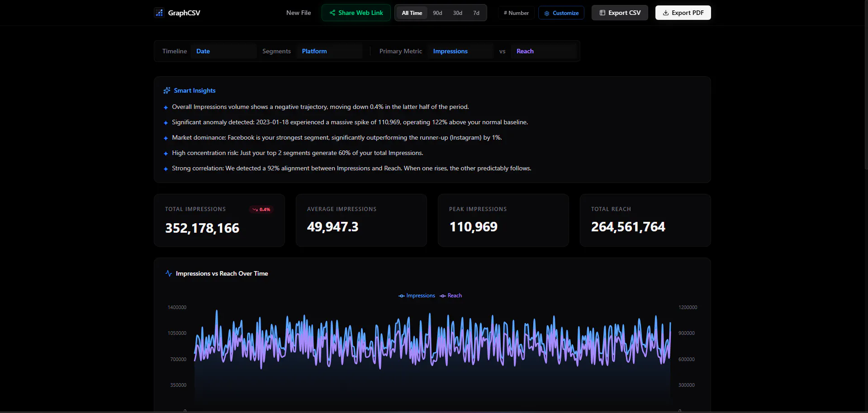The image size is (868, 413).
Task: Click the Market dominance Facebook insight
Action: (x=337, y=138)
